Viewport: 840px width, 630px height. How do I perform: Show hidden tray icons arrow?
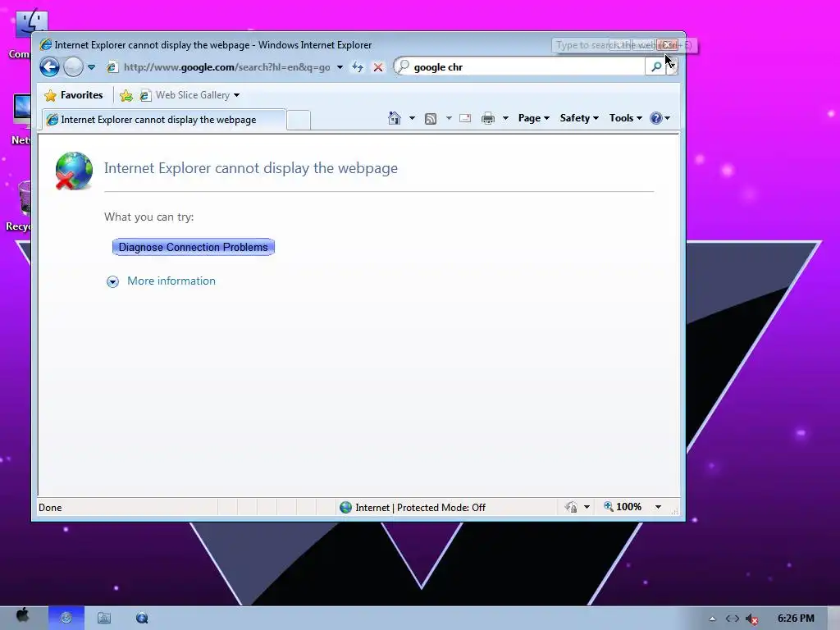point(712,619)
